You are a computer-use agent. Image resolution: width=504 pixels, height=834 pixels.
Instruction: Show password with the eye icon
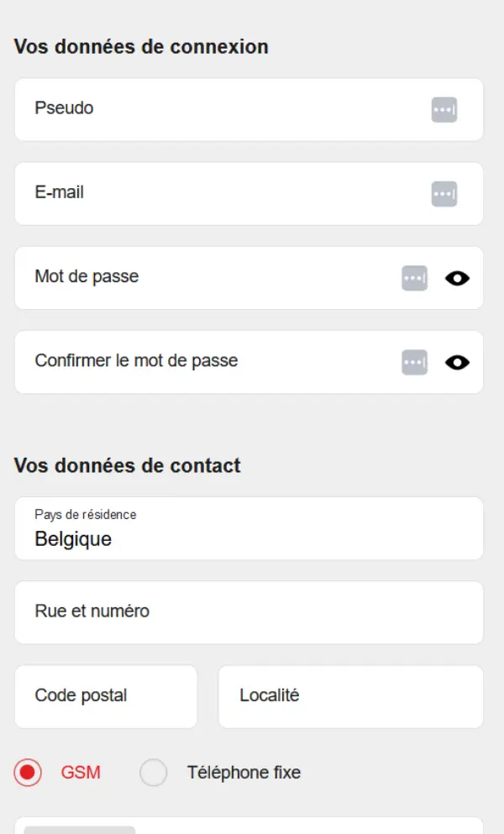[457, 277]
